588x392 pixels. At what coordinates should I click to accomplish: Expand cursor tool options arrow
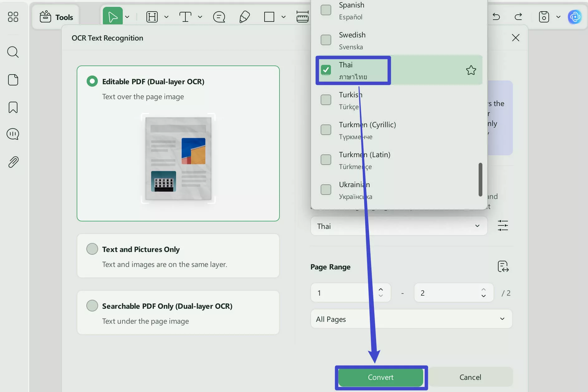127,17
